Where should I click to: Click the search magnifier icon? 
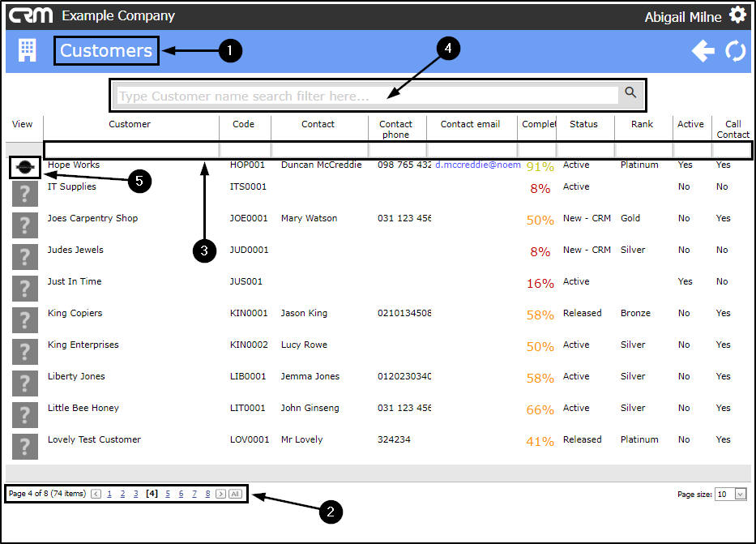click(630, 92)
